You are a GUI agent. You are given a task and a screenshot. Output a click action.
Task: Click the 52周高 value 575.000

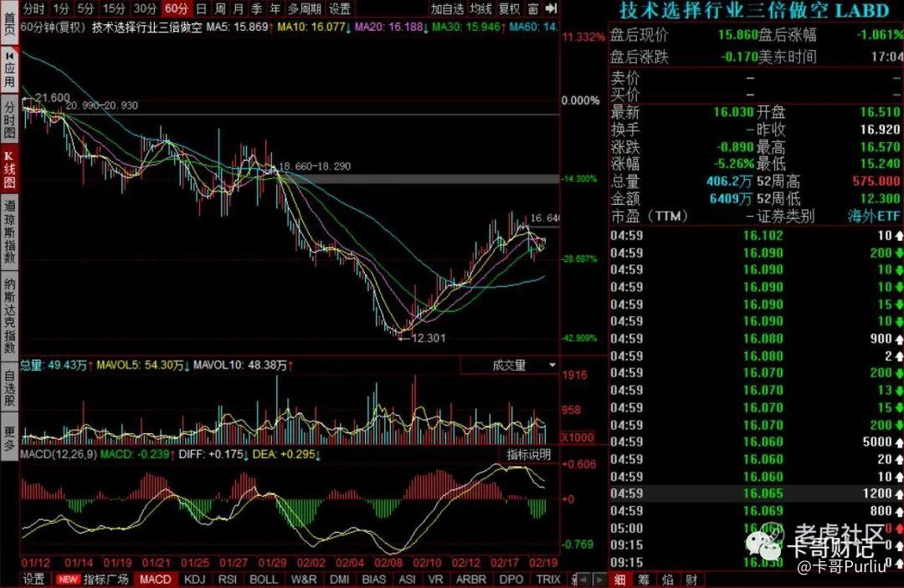click(876, 182)
